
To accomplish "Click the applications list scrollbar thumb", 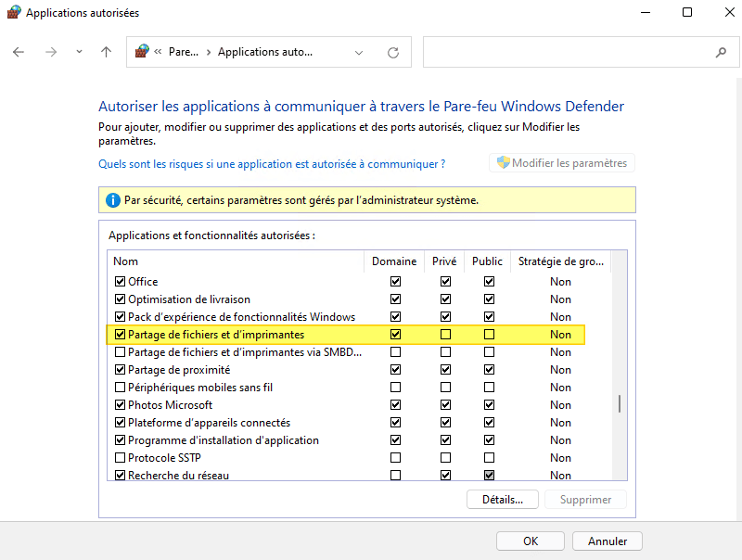I will [620, 404].
